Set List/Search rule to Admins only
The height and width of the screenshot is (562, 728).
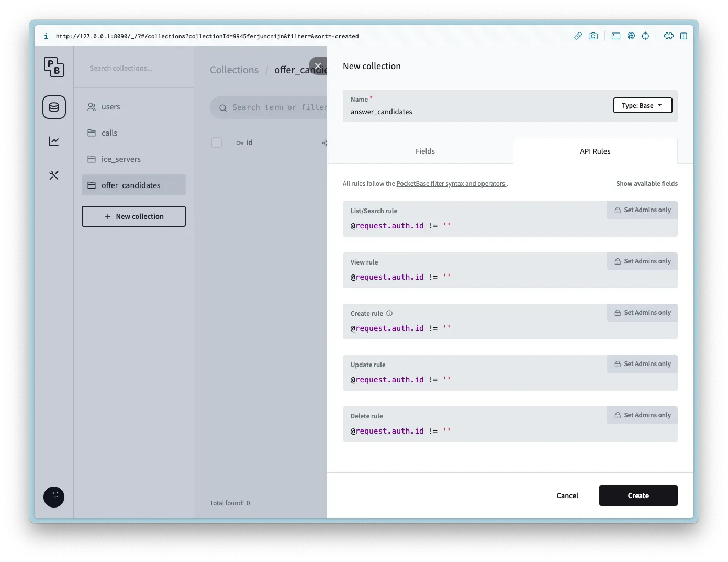[642, 210]
